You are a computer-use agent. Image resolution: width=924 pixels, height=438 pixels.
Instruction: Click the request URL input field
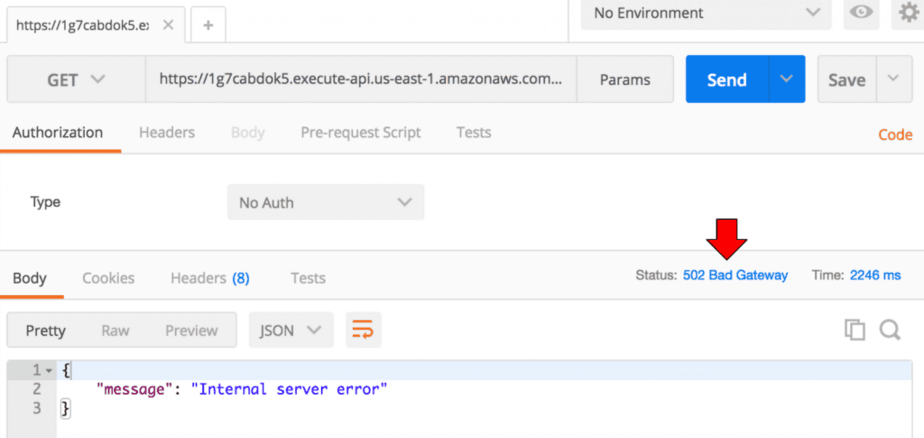(x=360, y=80)
